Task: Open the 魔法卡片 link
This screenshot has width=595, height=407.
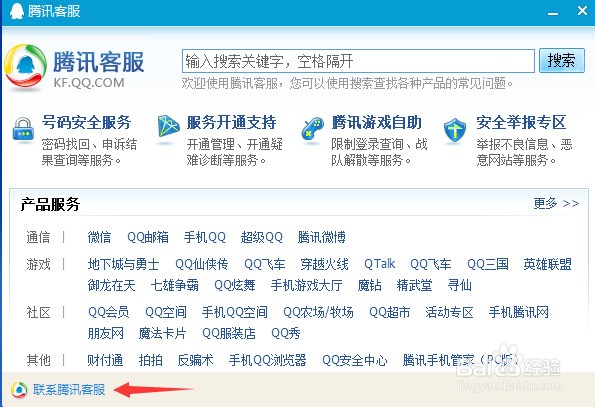Action: [163, 333]
